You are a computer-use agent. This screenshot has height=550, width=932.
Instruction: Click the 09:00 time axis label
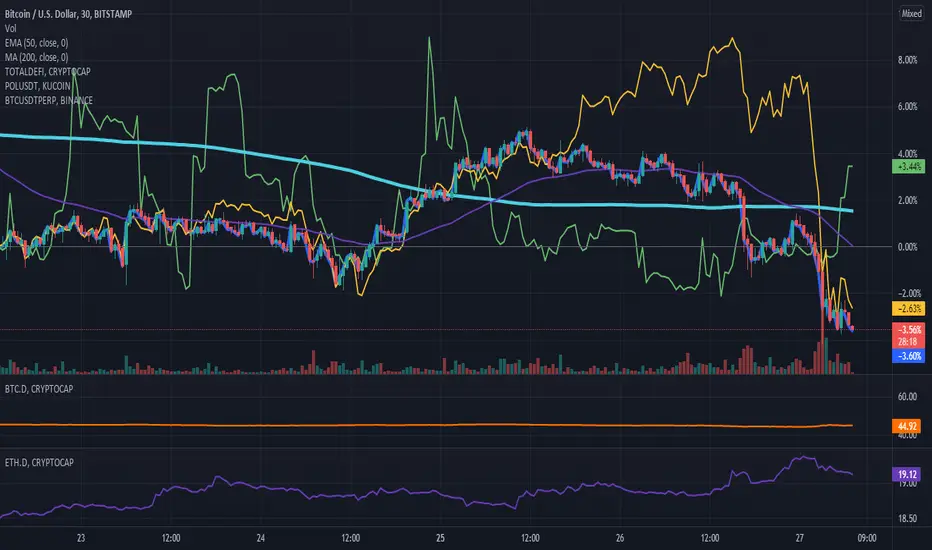tap(867, 538)
